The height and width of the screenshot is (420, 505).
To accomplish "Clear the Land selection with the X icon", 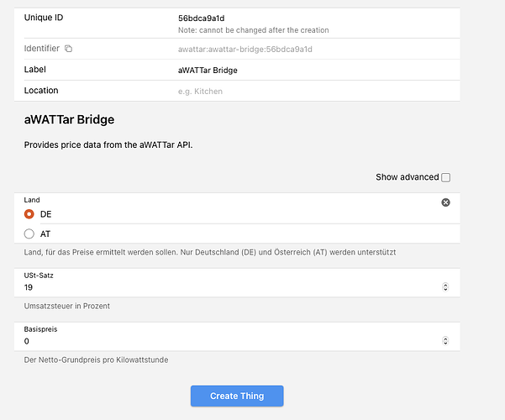I will pos(445,202).
